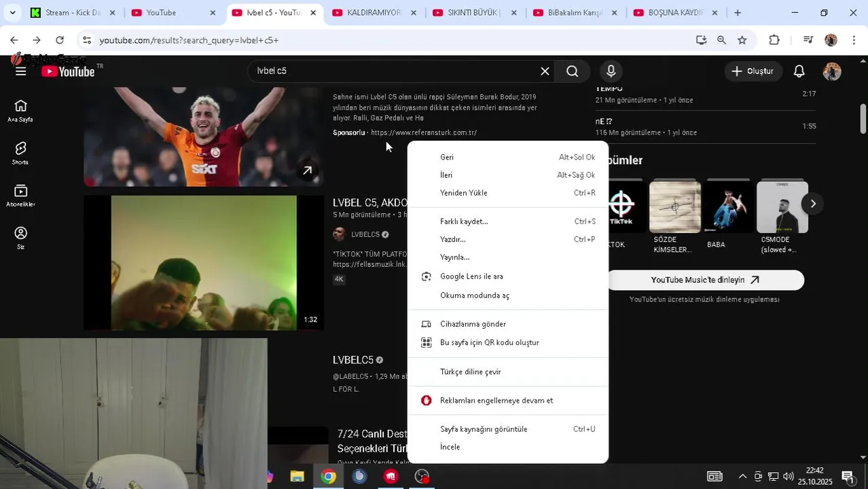
Task: Close the KALDIRAMIYOR tab
Action: tap(414, 12)
